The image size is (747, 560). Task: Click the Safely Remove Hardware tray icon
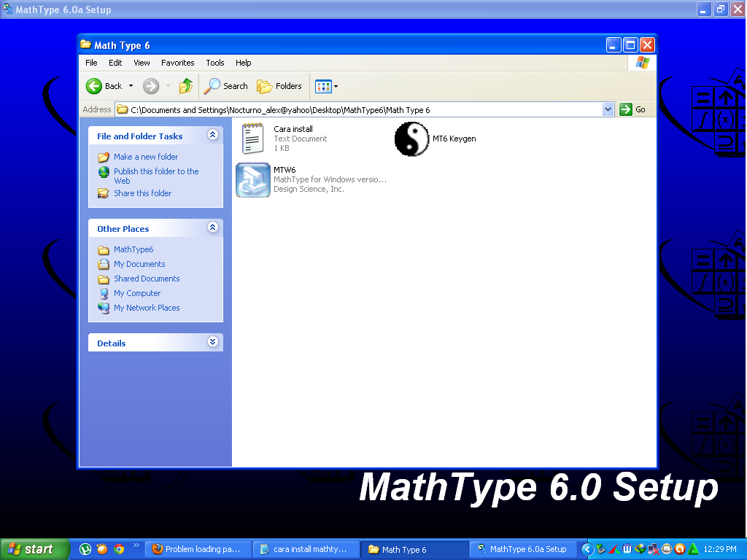[600, 549]
